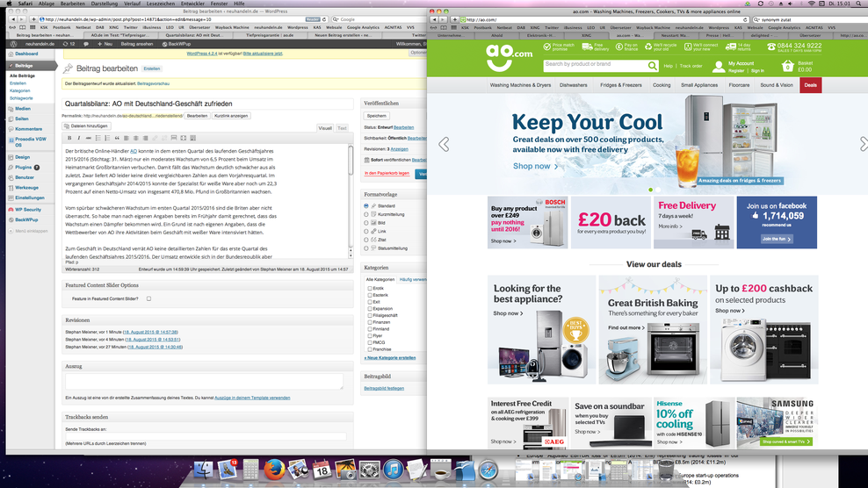Image resolution: width=868 pixels, height=488 pixels.
Task: Open Lesezeichen menu in macOS menu bar
Action: click(160, 4)
